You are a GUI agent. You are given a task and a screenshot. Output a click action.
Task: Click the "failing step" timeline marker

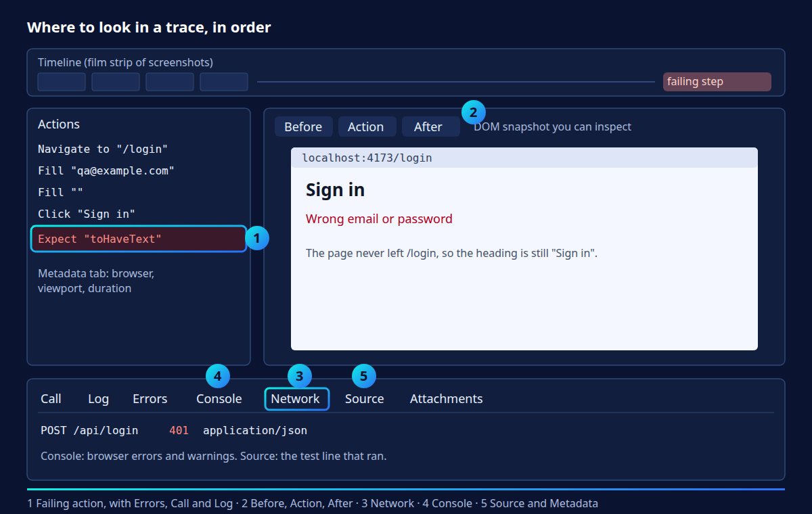[x=717, y=82]
